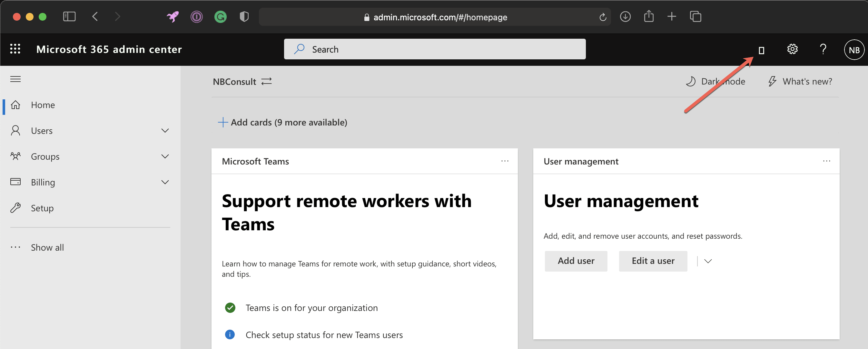Switch organization using NBConsult arrows icon
This screenshot has height=349, width=868.
267,81
